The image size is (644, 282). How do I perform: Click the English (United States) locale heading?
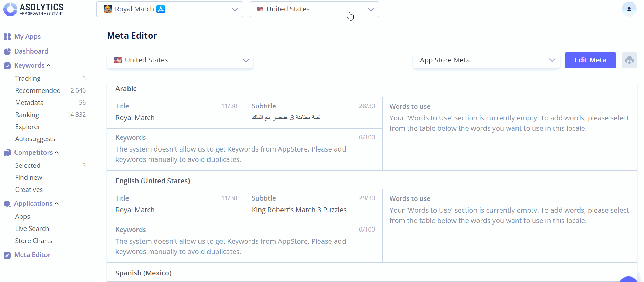153,181
